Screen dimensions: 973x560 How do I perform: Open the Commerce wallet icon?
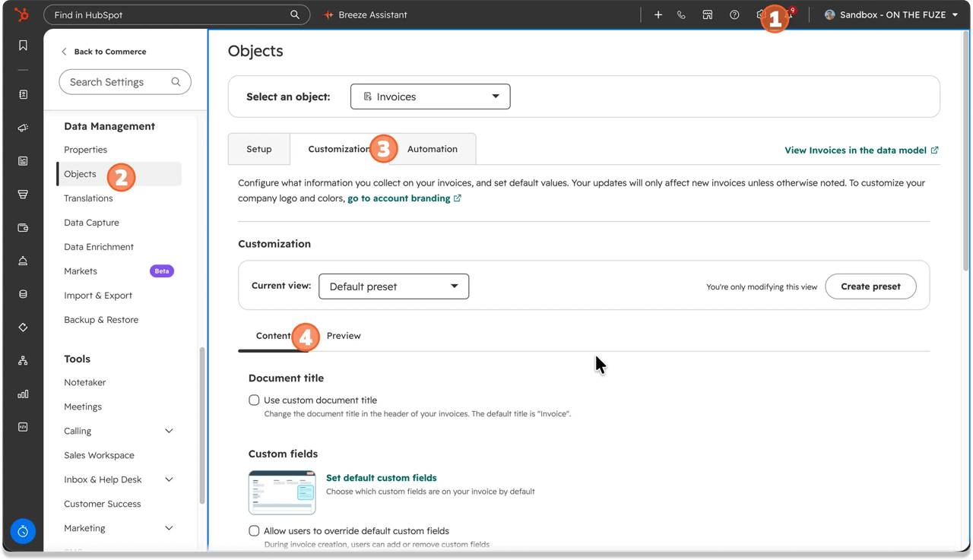(23, 228)
